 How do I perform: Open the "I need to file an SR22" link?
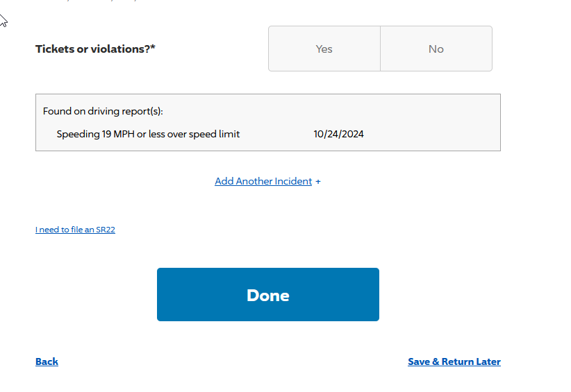pos(75,230)
